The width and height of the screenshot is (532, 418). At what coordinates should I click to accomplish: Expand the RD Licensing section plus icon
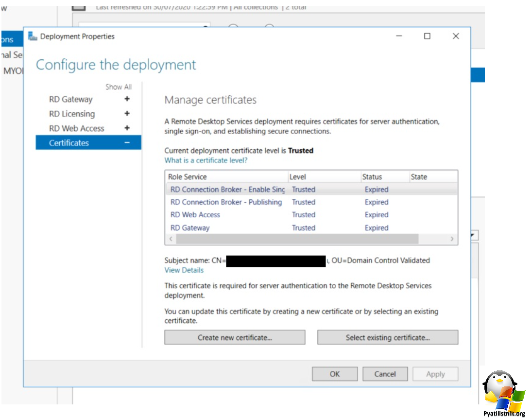tap(127, 113)
